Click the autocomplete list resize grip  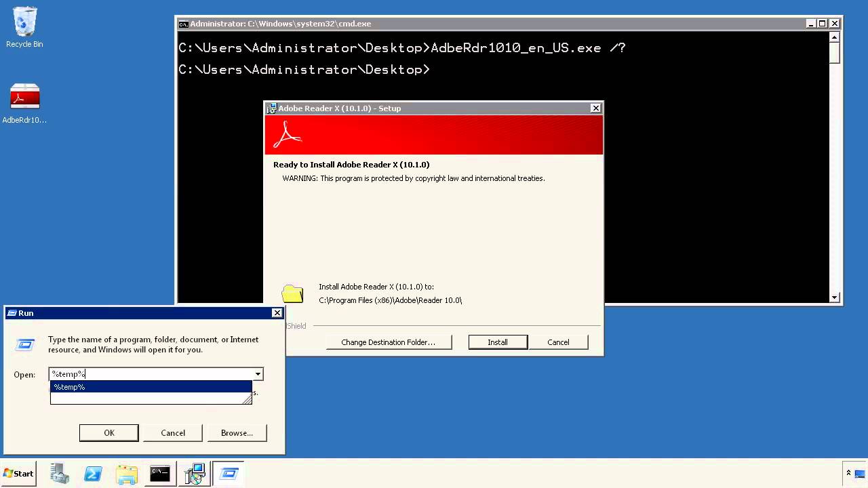[247, 399]
